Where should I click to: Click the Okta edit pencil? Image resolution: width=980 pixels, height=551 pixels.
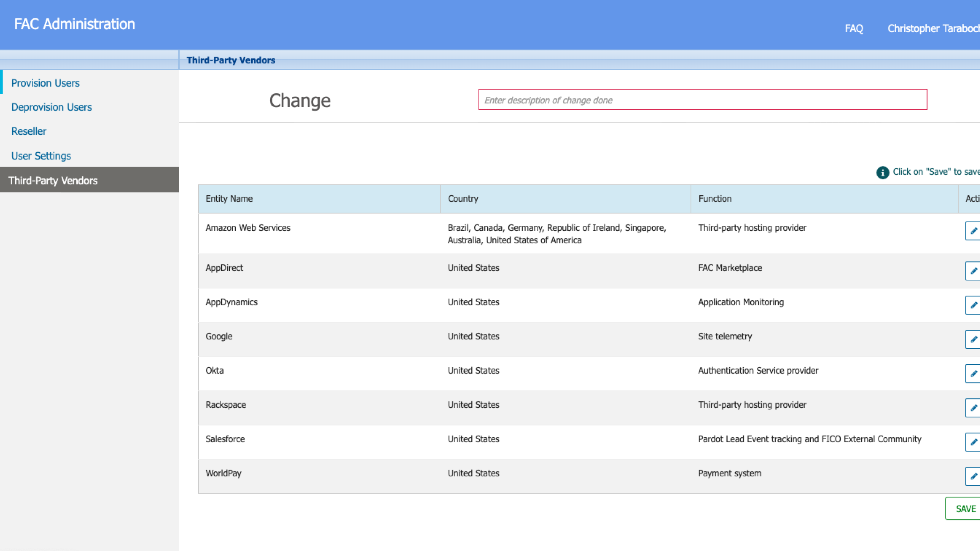tap(973, 373)
